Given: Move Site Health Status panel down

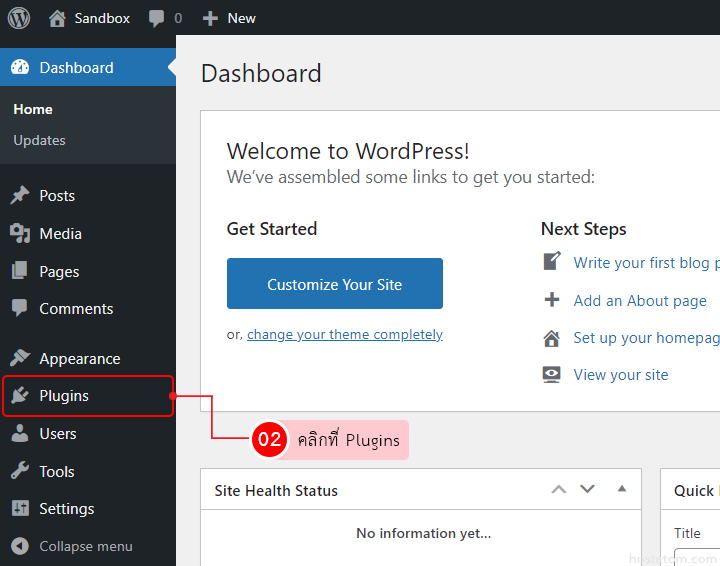Looking at the screenshot, I should click(588, 490).
